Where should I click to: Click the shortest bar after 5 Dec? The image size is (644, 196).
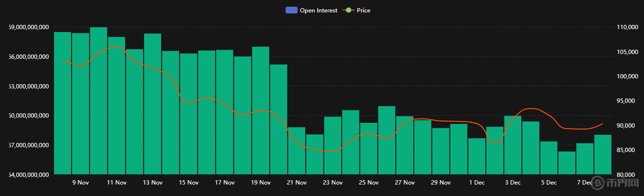[567, 163]
